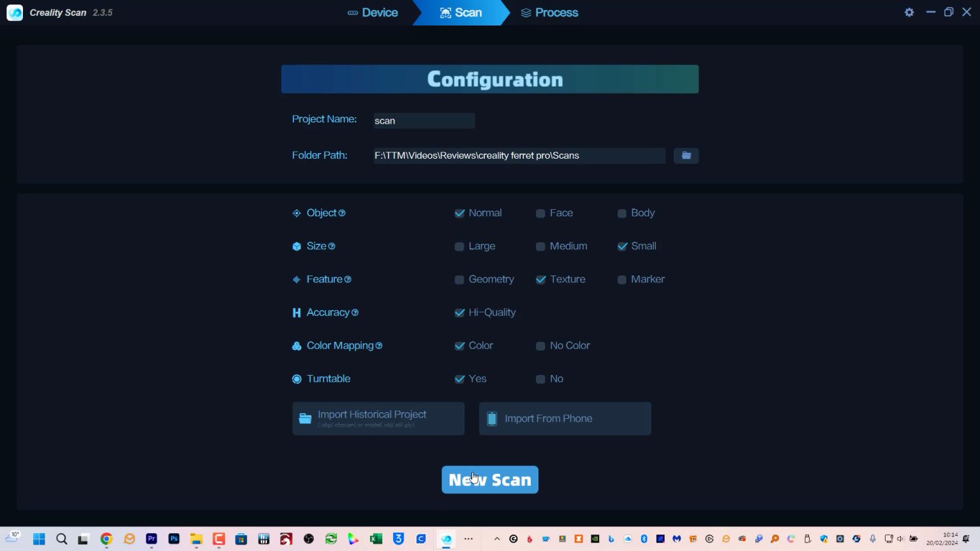Click Import Historical Project button

[378, 418]
